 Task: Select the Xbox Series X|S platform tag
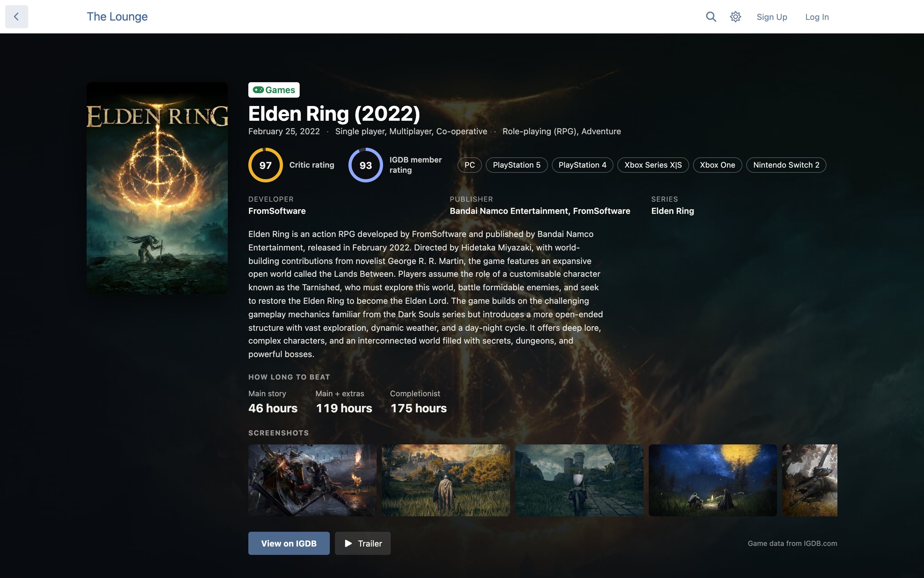tap(653, 165)
